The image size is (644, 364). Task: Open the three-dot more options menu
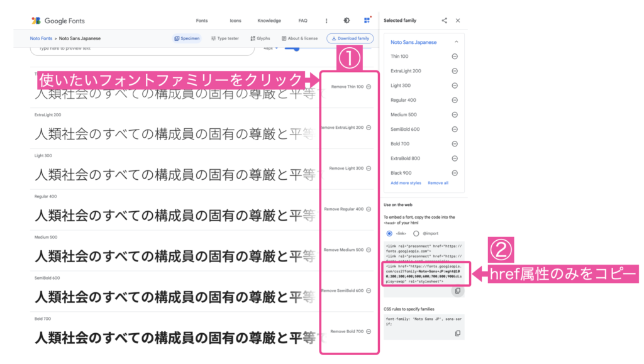(326, 21)
